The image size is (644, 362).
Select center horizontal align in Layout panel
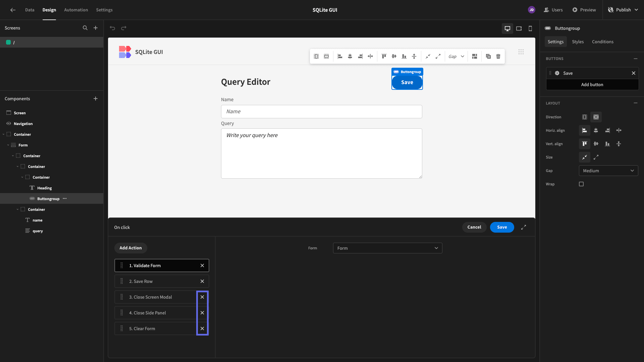[596, 130]
